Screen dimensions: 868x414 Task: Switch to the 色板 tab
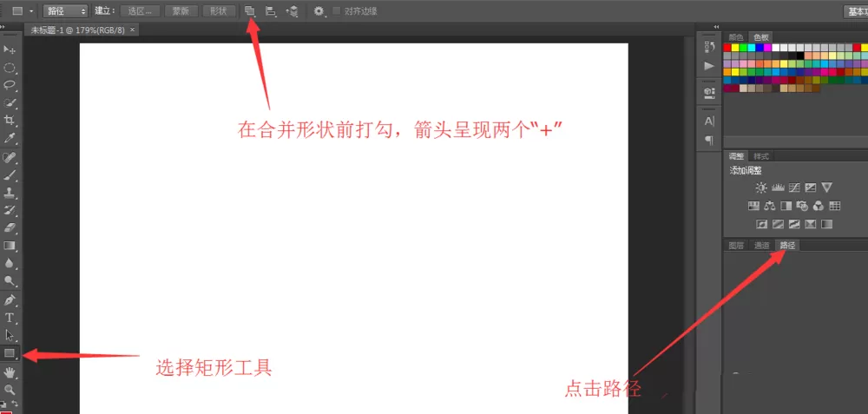click(x=762, y=37)
